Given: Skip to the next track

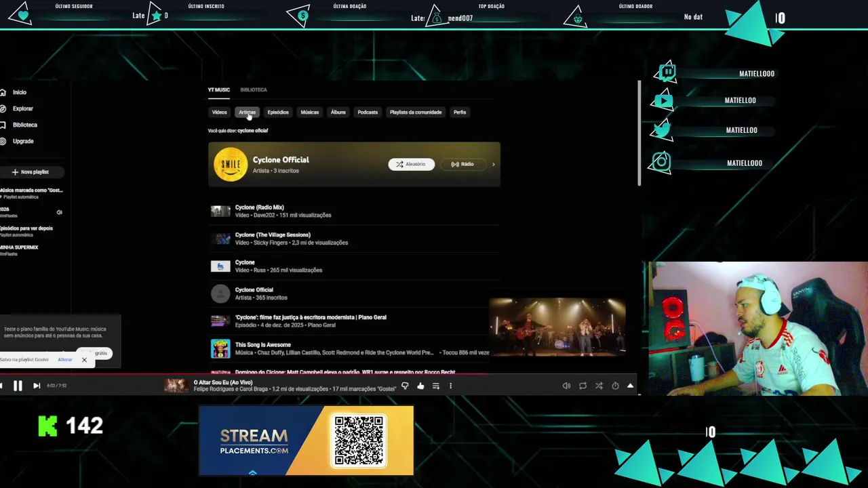Looking at the screenshot, I should point(37,386).
